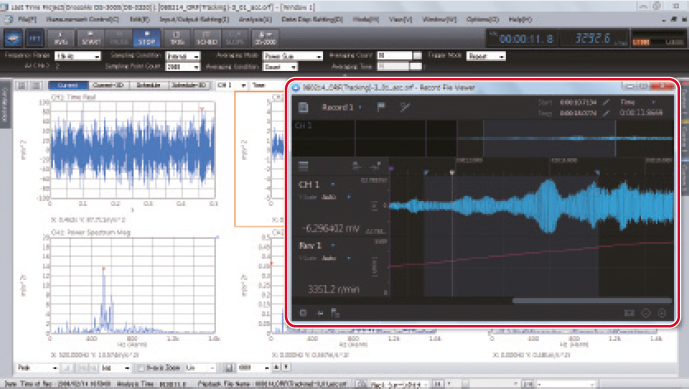
Task: Click the hamburger list icon above CH 1
Action: tap(303, 166)
